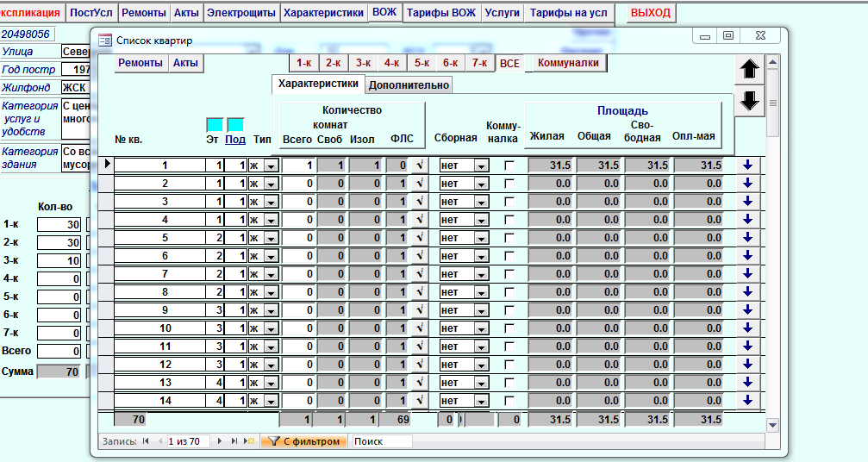The width and height of the screenshot is (868, 462).
Task: Click blue down arrow for apartment 13
Action: (x=748, y=382)
